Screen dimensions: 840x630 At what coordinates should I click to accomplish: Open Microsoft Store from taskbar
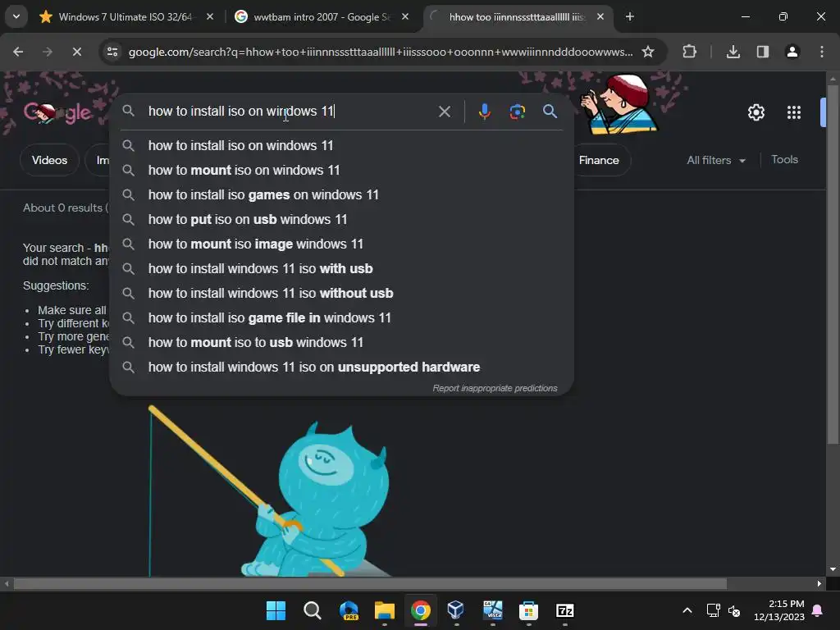(529, 610)
